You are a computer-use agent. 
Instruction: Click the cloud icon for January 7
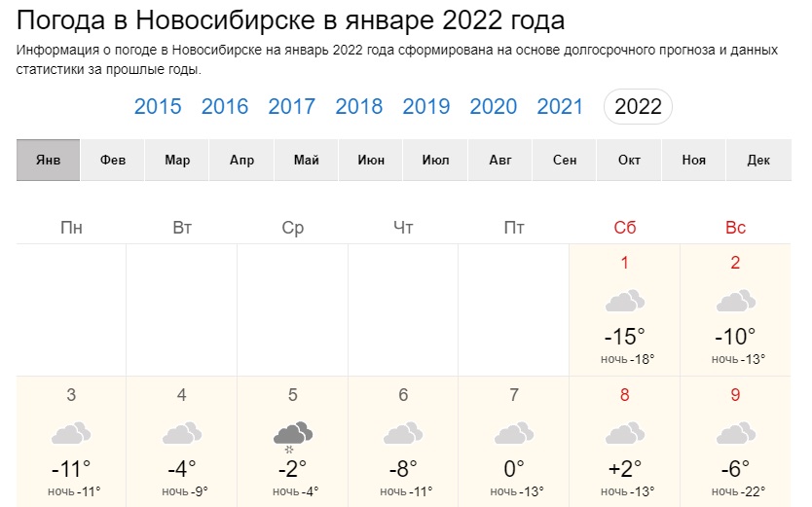tap(514, 434)
